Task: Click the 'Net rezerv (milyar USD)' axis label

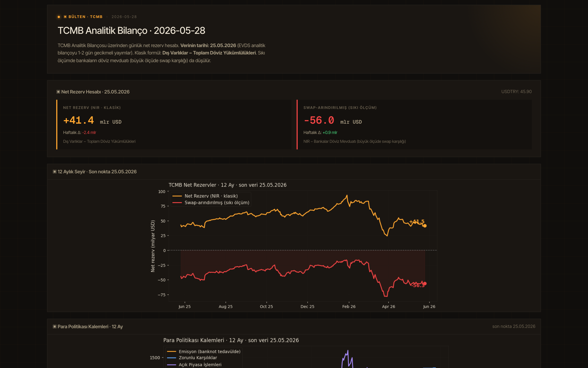Action: click(x=153, y=246)
